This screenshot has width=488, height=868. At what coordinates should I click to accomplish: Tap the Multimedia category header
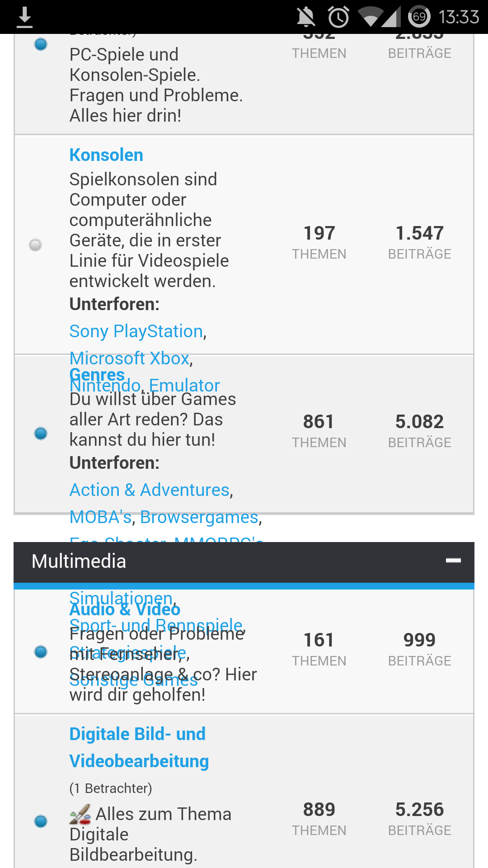(x=79, y=561)
